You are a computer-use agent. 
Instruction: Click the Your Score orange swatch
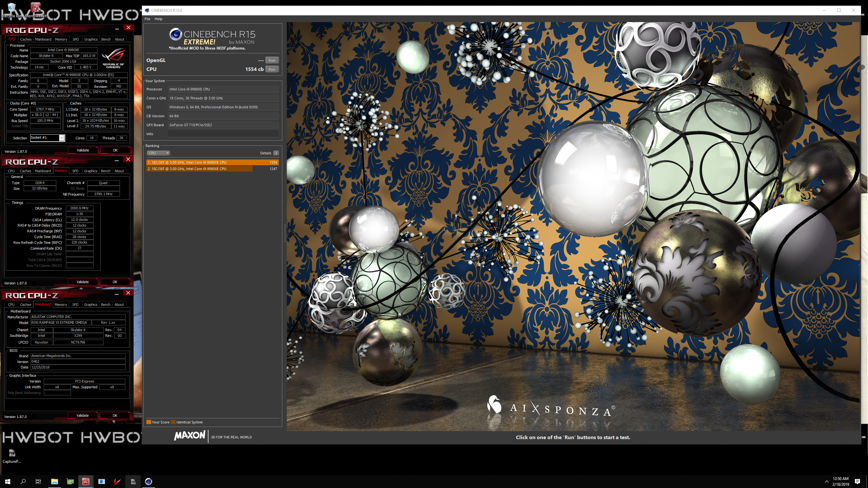click(149, 422)
